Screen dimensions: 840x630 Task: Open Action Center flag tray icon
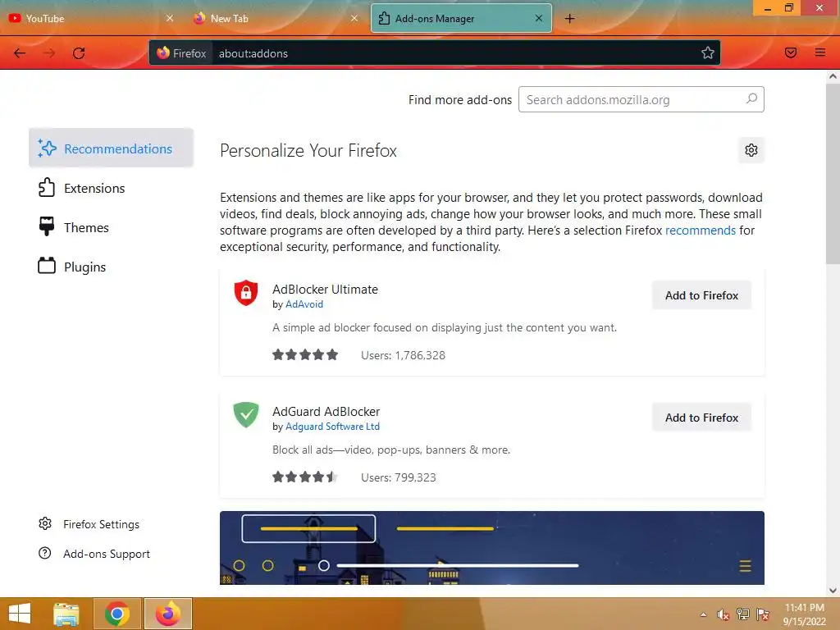[x=763, y=614]
